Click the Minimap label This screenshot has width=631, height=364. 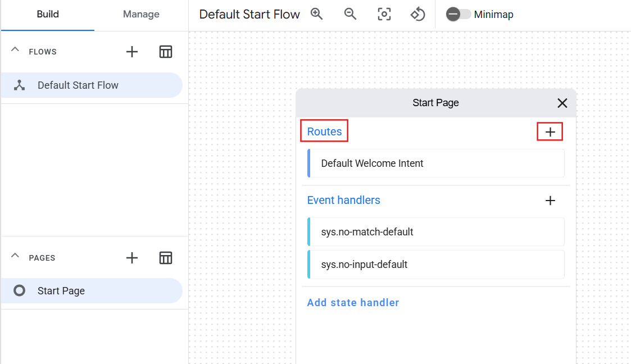(493, 15)
